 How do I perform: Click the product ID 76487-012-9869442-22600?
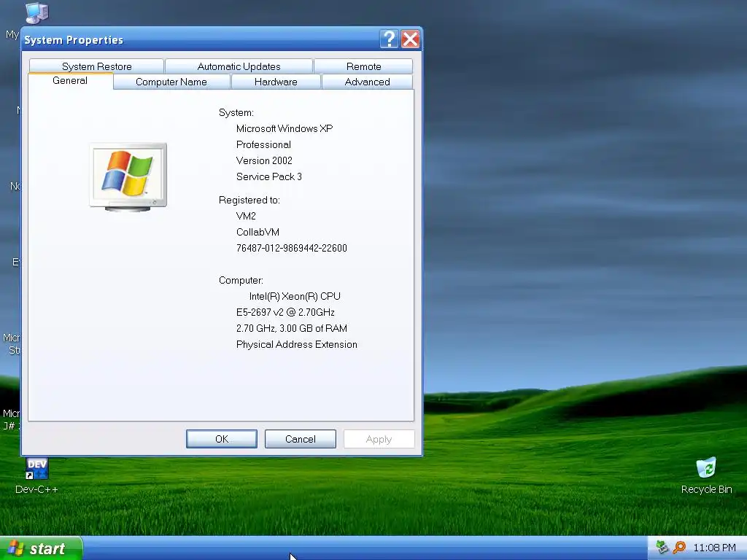coord(292,248)
